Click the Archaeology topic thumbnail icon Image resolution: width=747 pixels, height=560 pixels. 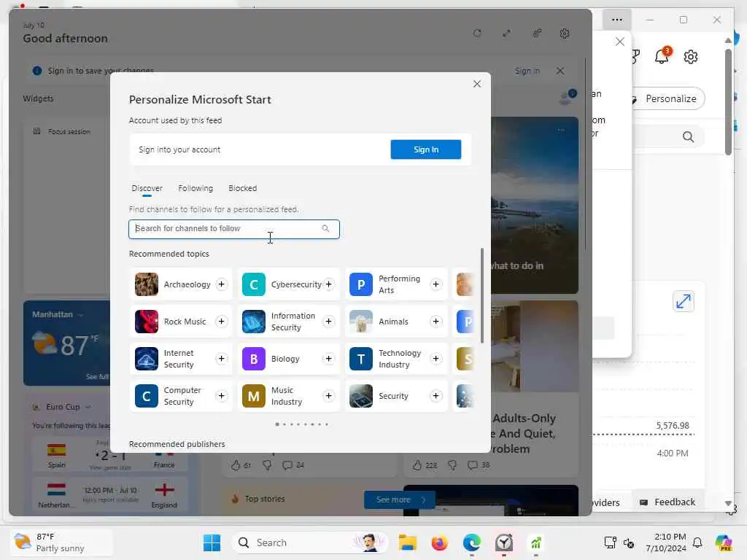tap(146, 284)
